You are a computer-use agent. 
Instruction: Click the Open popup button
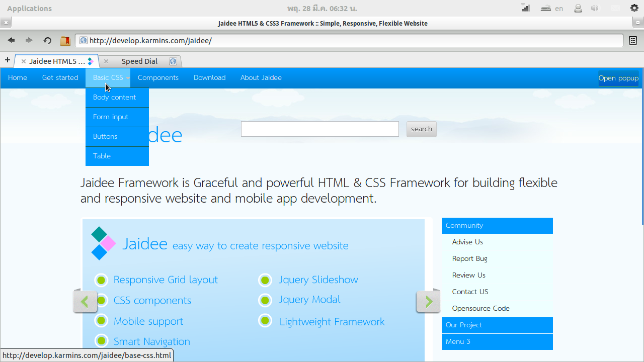click(x=618, y=78)
